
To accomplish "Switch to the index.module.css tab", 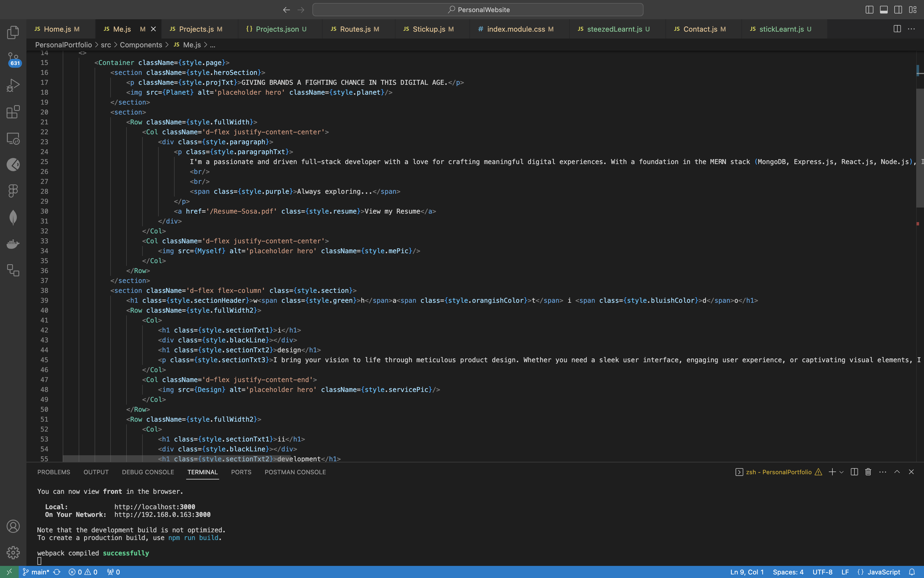I will tap(519, 29).
